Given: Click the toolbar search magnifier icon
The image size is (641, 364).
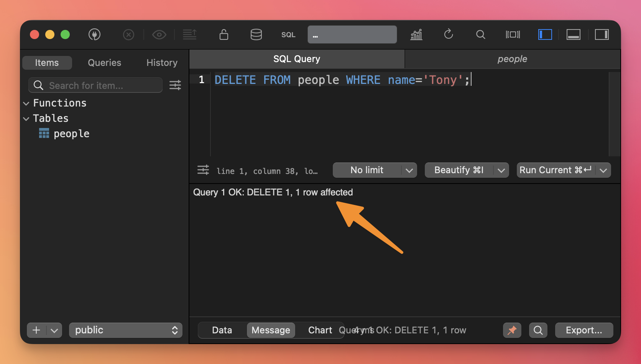Looking at the screenshot, I should click(x=480, y=34).
